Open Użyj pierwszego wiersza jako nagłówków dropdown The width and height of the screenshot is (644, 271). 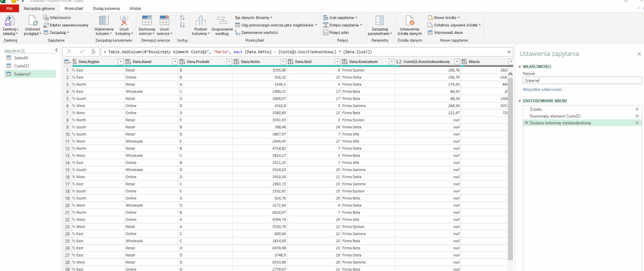[276, 25]
